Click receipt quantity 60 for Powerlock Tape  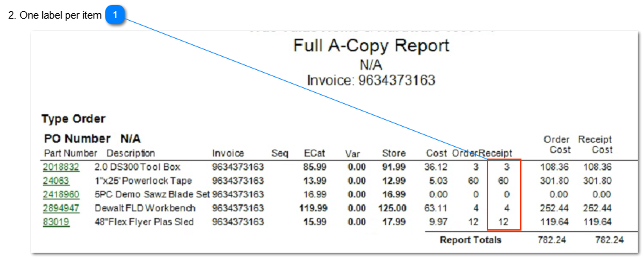click(503, 181)
